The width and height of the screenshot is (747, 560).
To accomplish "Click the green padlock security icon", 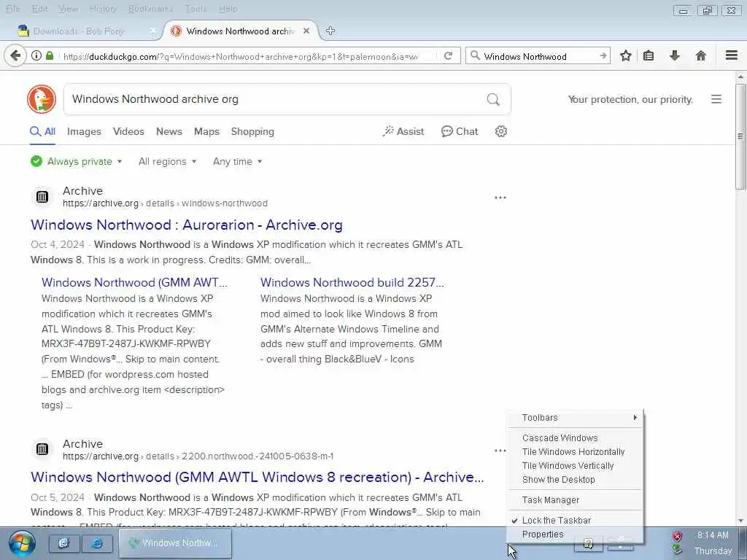I will [x=50, y=55].
